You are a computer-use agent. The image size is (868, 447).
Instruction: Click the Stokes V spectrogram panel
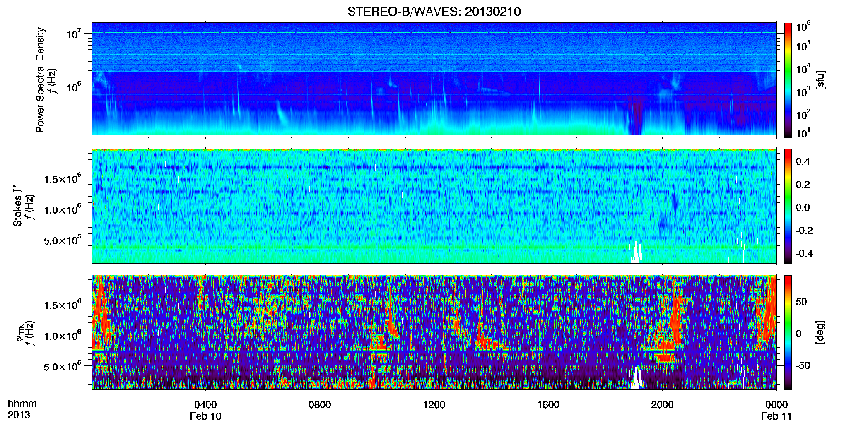pyautogui.click(x=434, y=206)
